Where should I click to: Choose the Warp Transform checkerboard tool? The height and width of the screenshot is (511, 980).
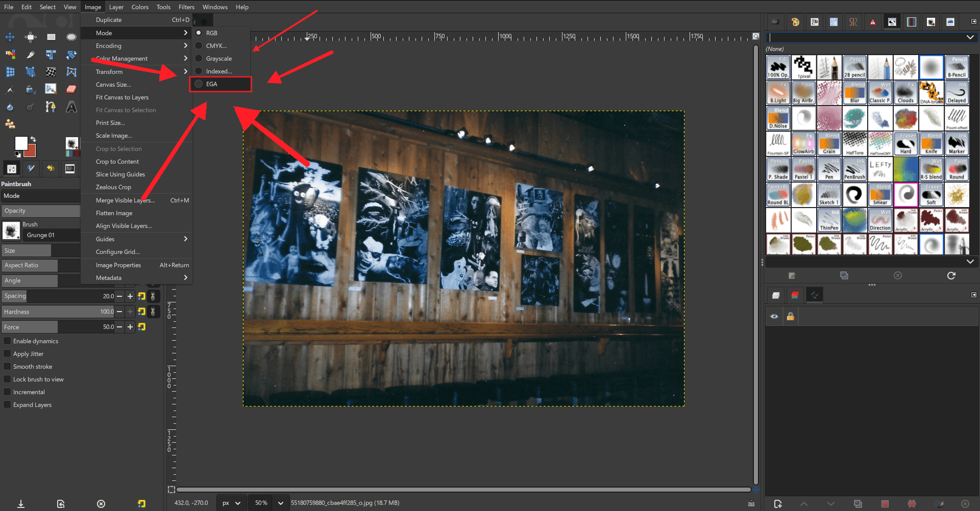pos(51,72)
